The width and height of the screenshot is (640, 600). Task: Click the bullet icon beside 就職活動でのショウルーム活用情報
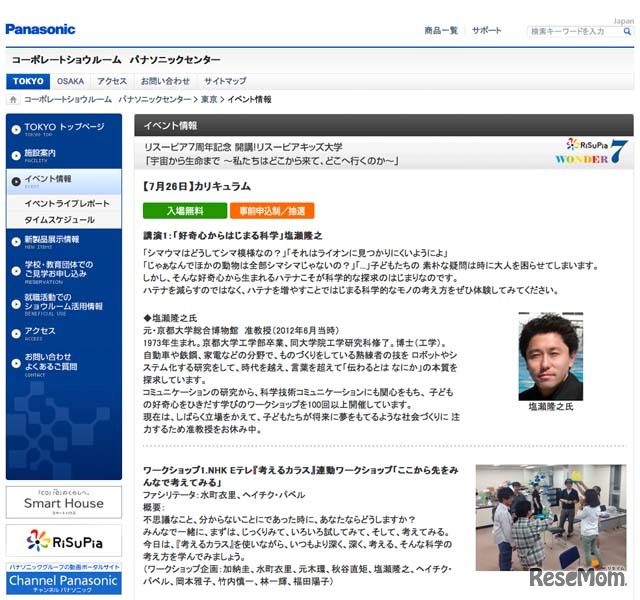pyautogui.click(x=16, y=304)
